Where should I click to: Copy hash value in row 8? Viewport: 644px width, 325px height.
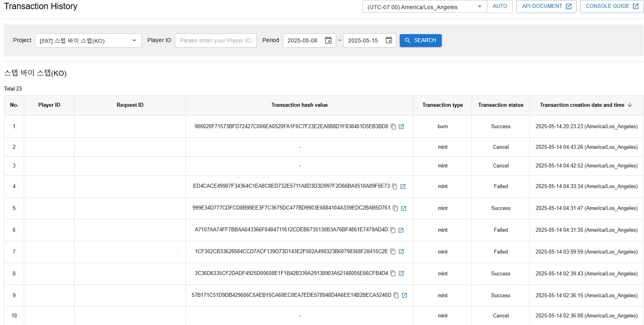(x=393, y=273)
